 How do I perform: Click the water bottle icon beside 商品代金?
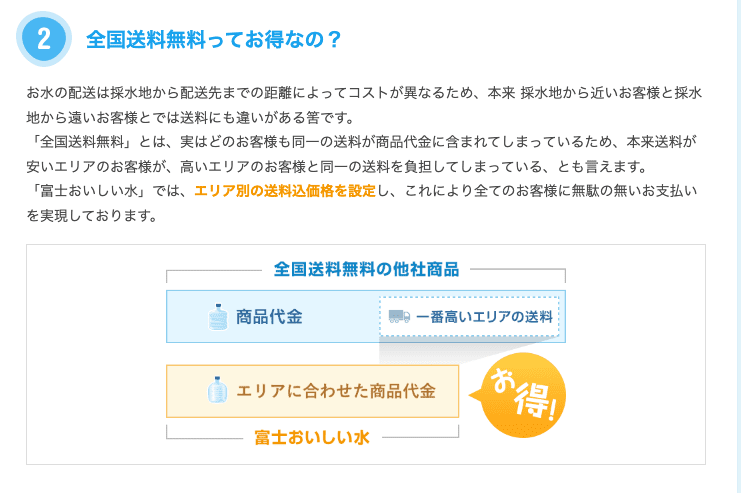(217, 317)
